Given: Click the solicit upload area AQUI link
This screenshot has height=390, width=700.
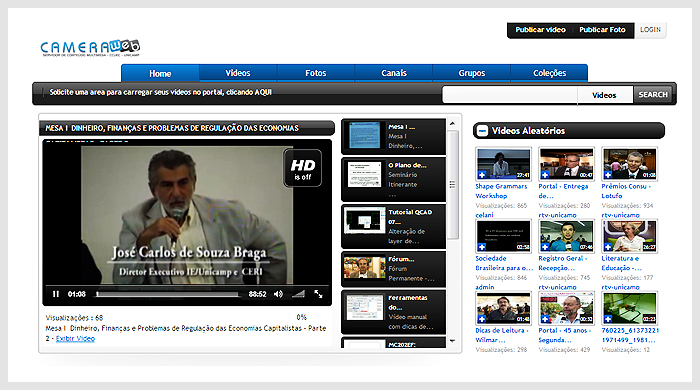Looking at the screenshot, I should pos(263,92).
